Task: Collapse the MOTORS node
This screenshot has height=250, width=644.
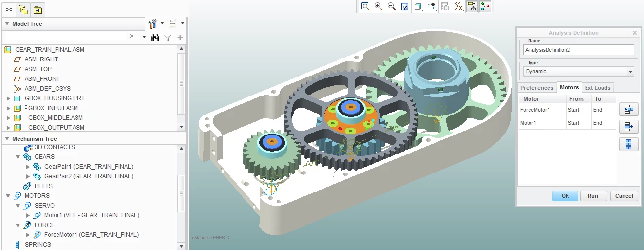Action: 8,196
